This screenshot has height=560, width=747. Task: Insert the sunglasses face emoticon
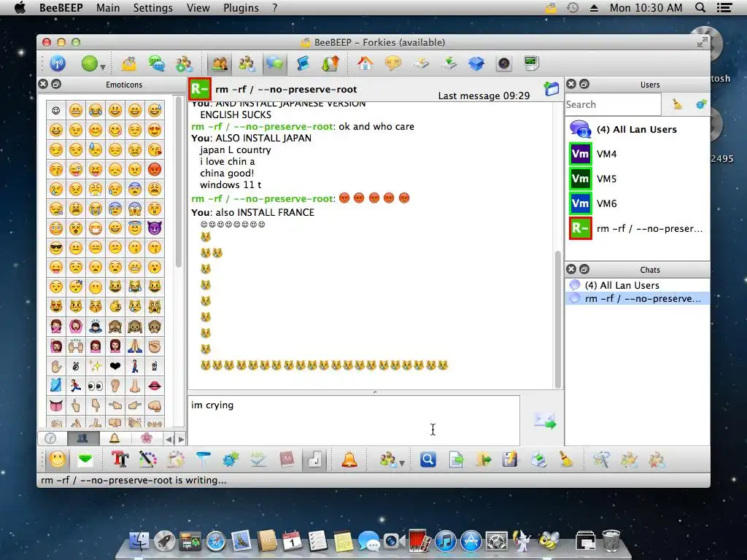pos(56,248)
